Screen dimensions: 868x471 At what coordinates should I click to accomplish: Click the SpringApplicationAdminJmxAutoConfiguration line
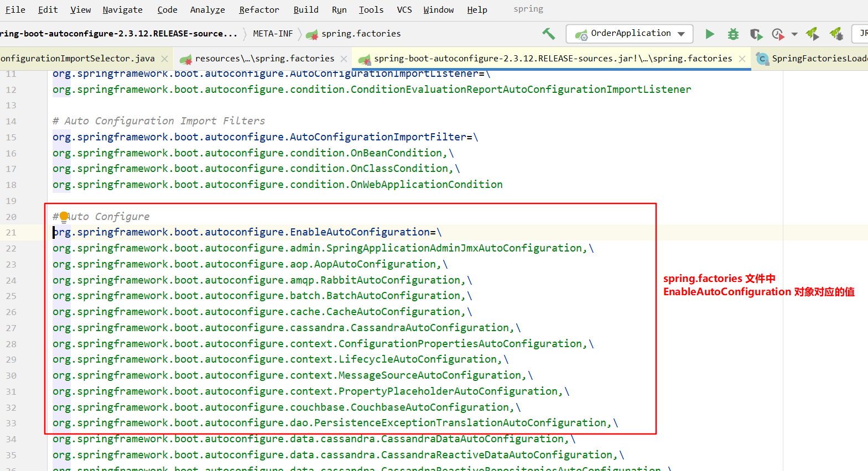coord(323,248)
